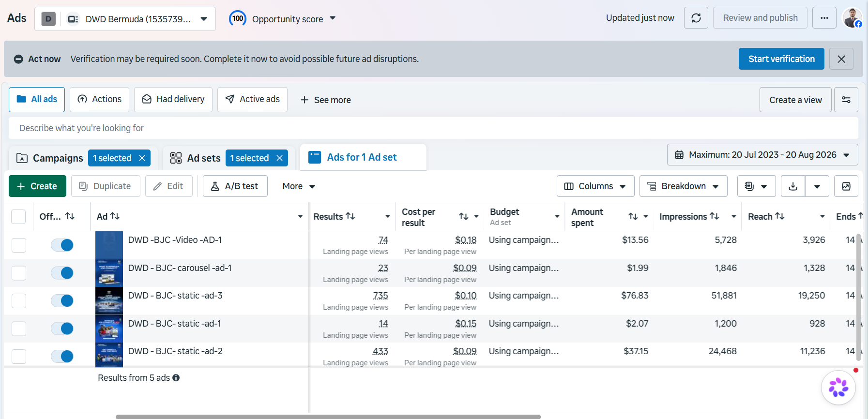
Task: Select the All ads view tab
Action: tap(37, 100)
